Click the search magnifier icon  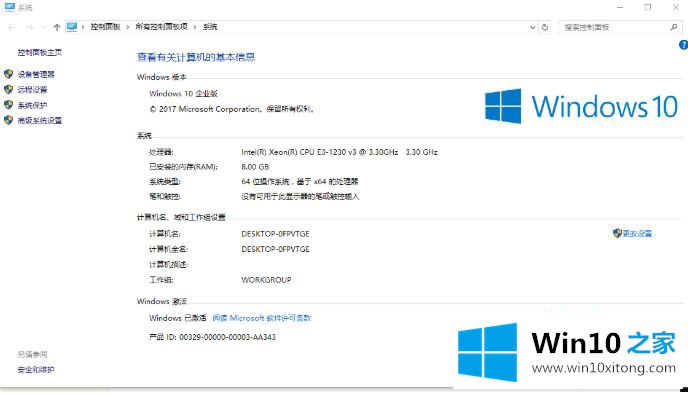(x=674, y=27)
